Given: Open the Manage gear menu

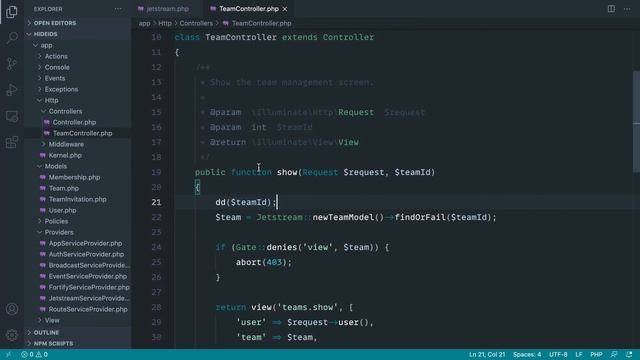Looking at the screenshot, I should [12, 335].
